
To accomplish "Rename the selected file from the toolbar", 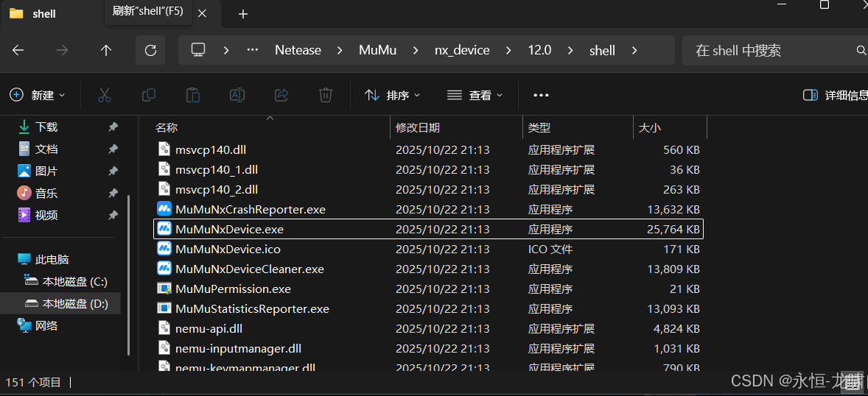I will coord(237,95).
